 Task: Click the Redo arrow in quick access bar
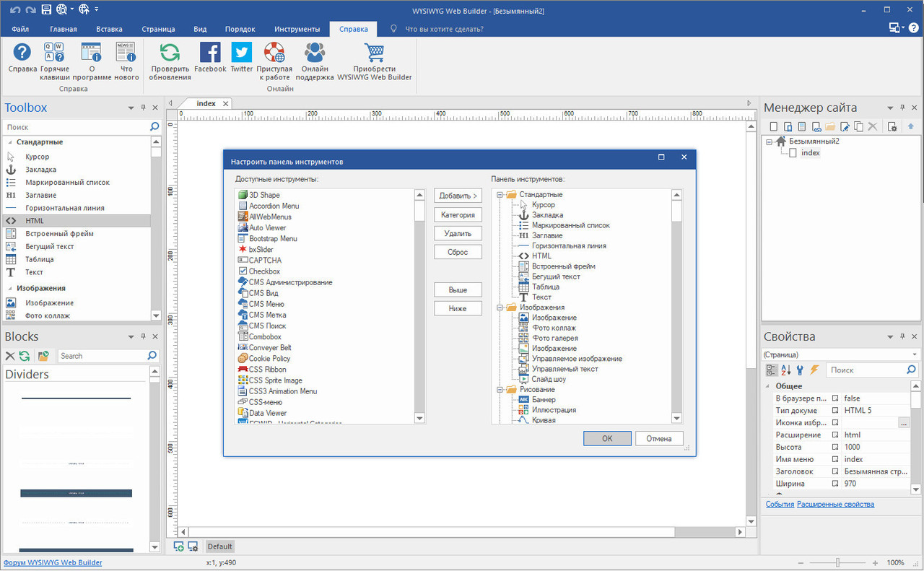pyautogui.click(x=30, y=9)
